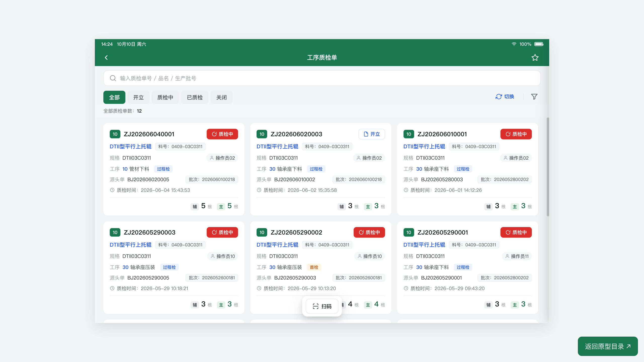Click 过程检 tag in card ZJ202606040001
The height and width of the screenshot is (362, 644).
[x=163, y=169]
